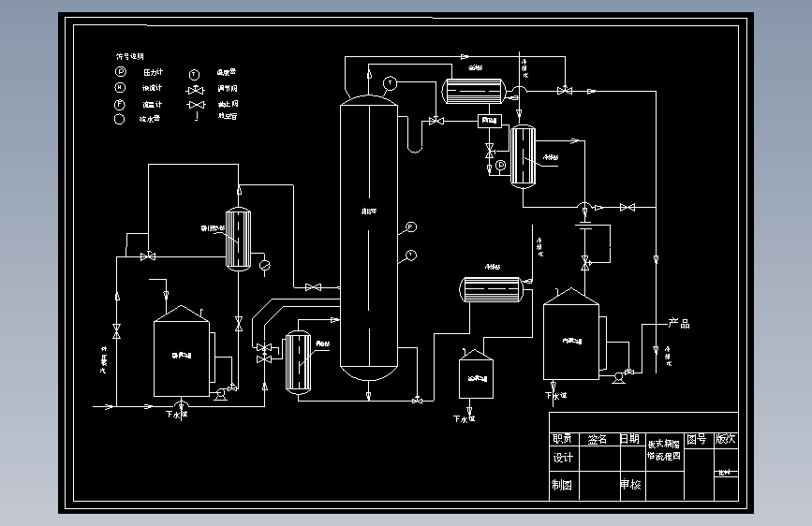Click the 下水道 label under the left tank
812x526 pixels.
click(177, 415)
